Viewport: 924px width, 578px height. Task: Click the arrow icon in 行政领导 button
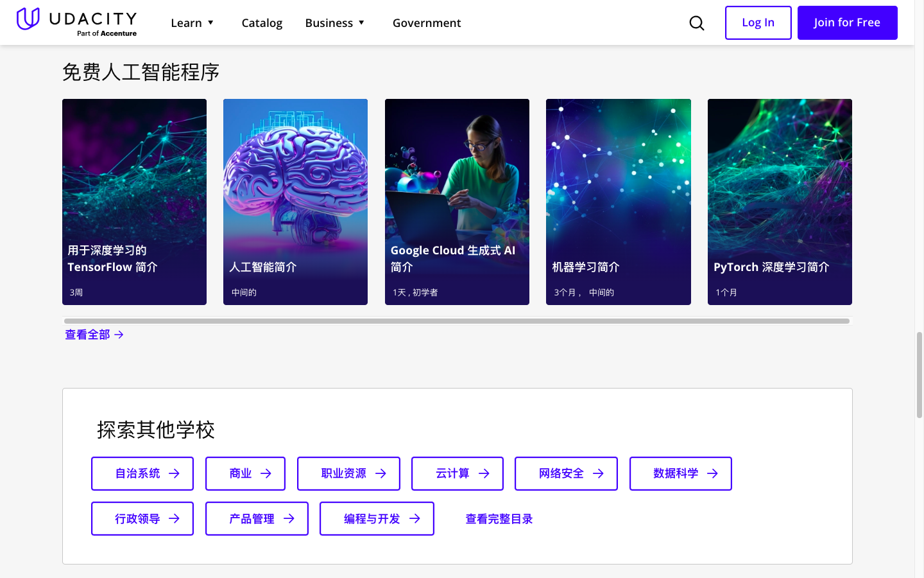174,518
